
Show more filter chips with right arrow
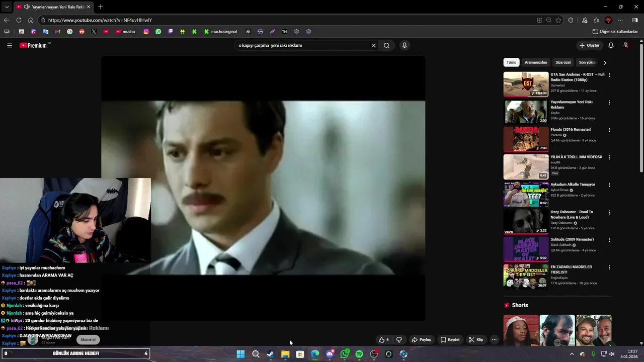605,62
